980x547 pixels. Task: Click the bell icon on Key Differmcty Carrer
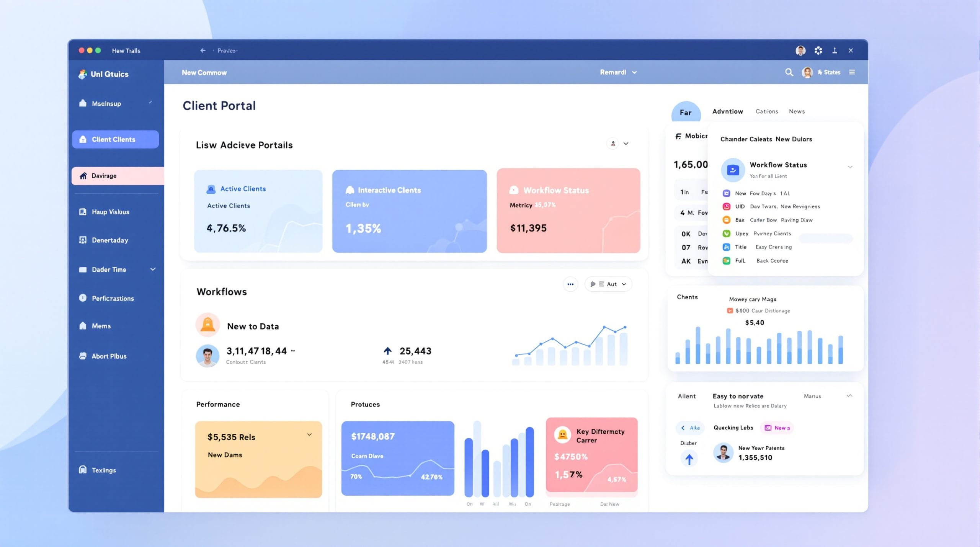(x=562, y=435)
